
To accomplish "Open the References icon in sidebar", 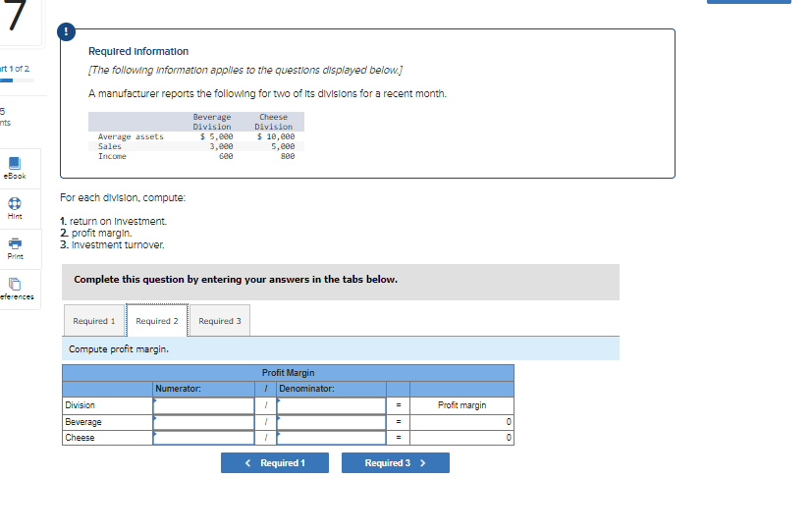I will pyautogui.click(x=15, y=284).
